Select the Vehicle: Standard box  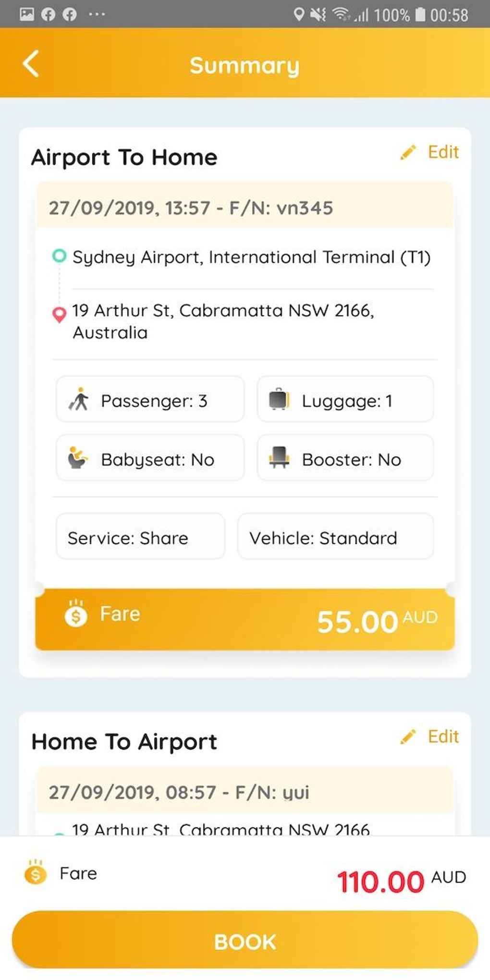point(335,537)
